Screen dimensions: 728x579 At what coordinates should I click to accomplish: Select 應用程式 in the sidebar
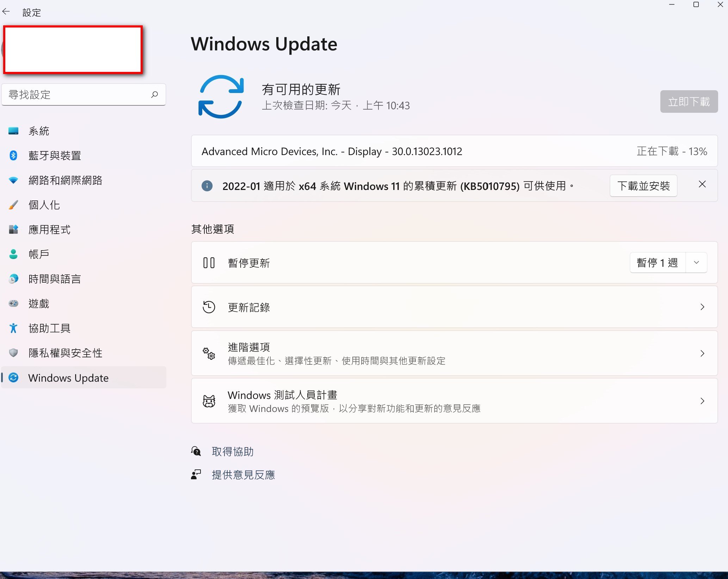click(84, 230)
